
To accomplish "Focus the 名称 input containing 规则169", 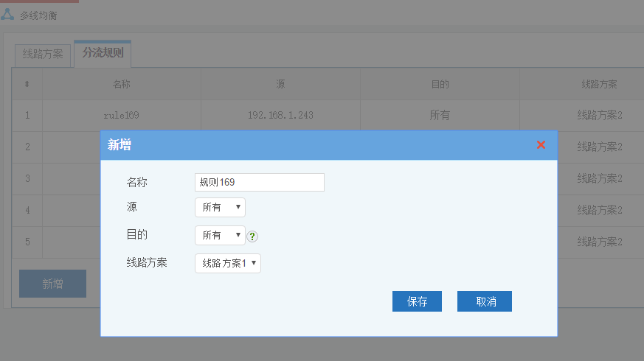I will pos(259,182).
